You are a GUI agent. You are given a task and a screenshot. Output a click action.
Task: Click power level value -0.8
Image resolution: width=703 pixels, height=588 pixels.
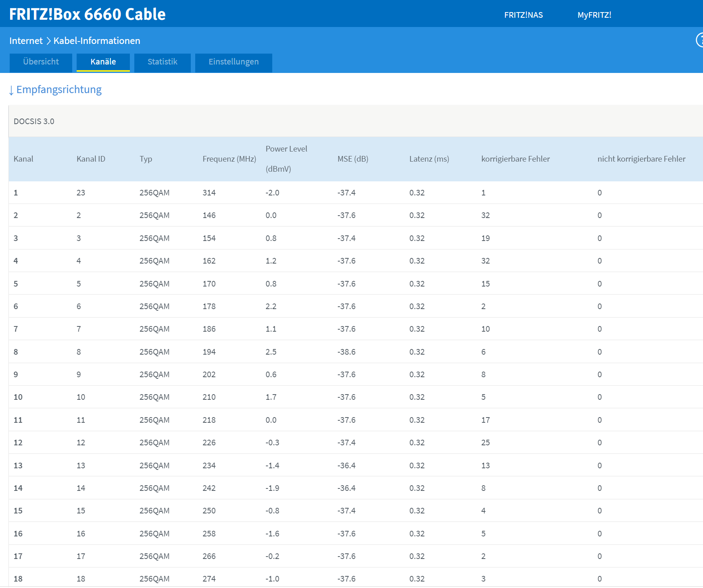pos(272,511)
